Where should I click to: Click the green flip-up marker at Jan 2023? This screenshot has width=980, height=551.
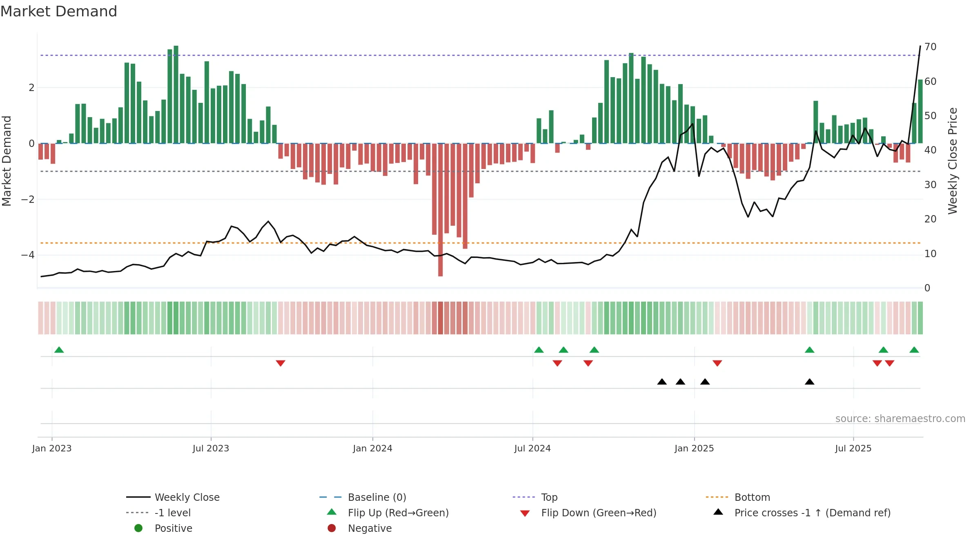pyautogui.click(x=59, y=350)
